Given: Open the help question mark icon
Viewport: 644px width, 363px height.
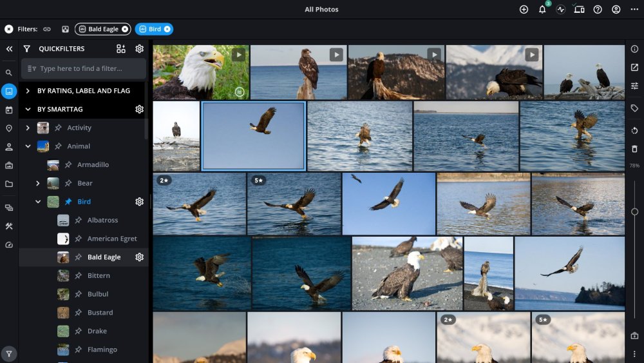Looking at the screenshot, I should [598, 10].
